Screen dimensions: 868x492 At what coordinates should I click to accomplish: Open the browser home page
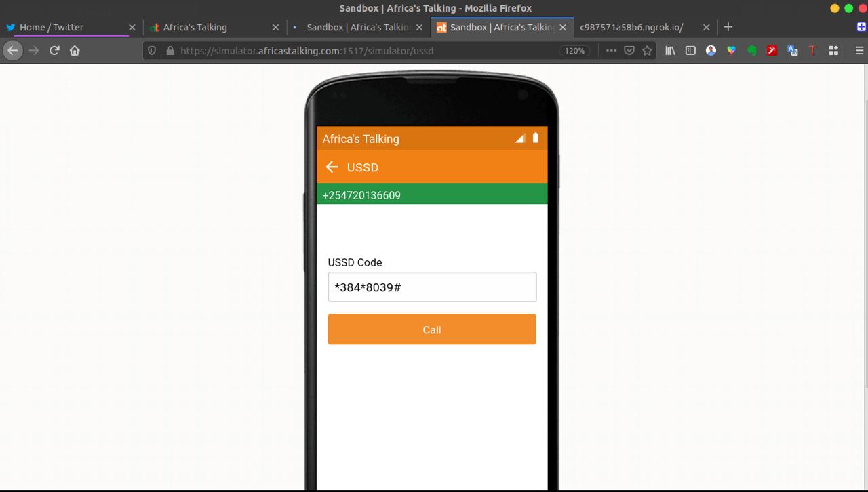pos(75,50)
